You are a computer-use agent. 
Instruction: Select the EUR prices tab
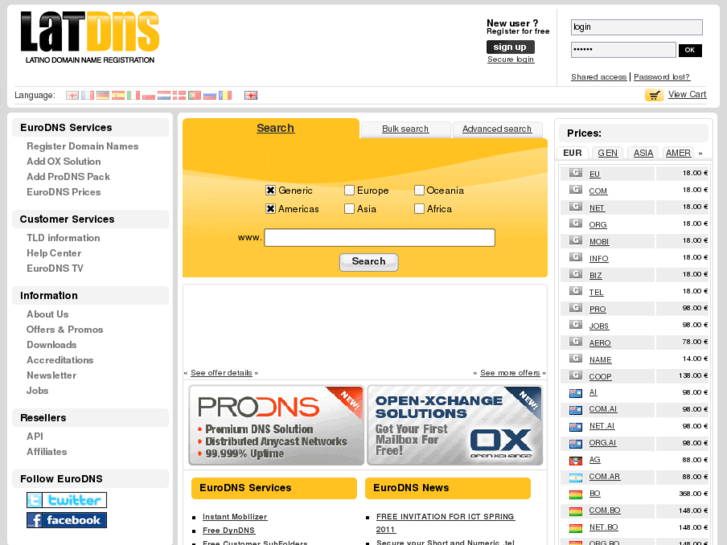[x=572, y=153]
